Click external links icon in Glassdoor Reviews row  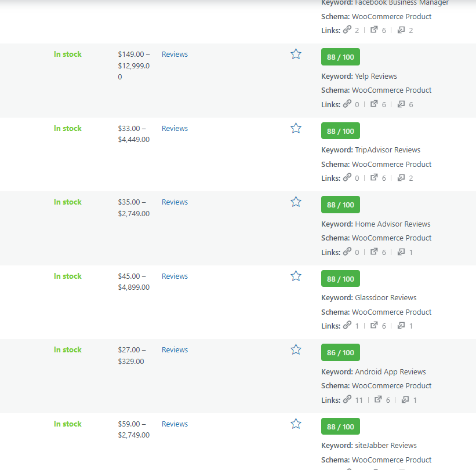(374, 326)
